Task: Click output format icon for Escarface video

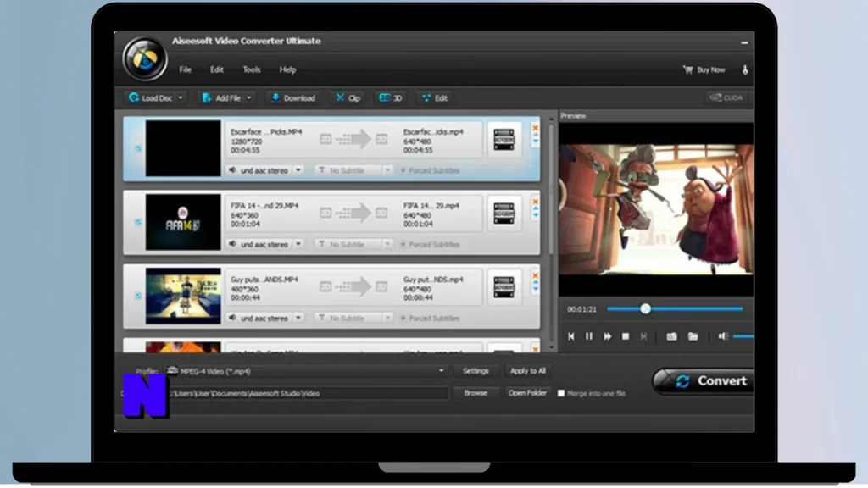Action: (x=504, y=140)
